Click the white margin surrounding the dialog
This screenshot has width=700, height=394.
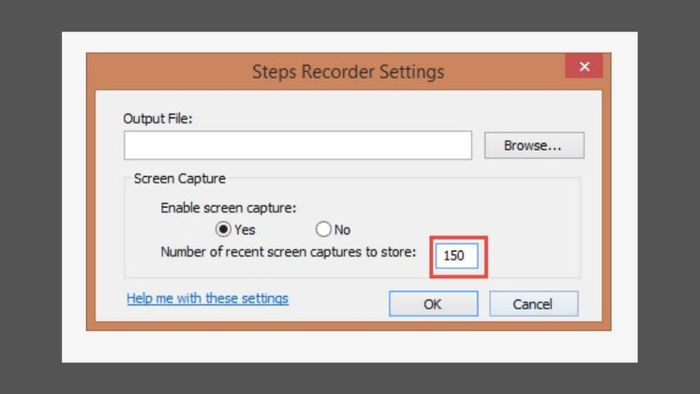[350, 346]
